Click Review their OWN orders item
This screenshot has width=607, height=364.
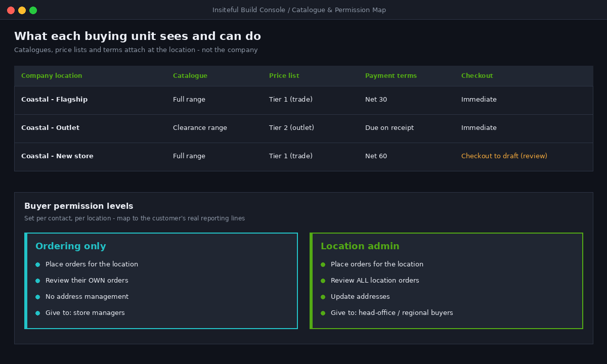[87, 281]
